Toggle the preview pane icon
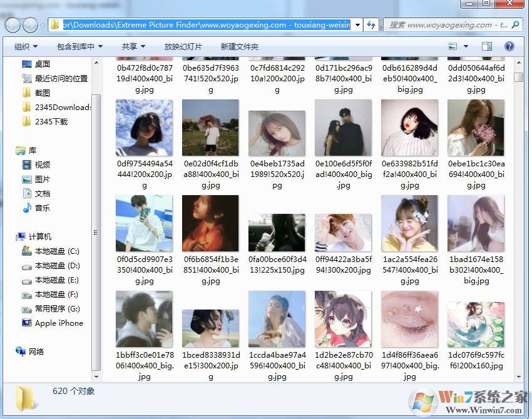Screen dimensions: 532x419 point(486,47)
